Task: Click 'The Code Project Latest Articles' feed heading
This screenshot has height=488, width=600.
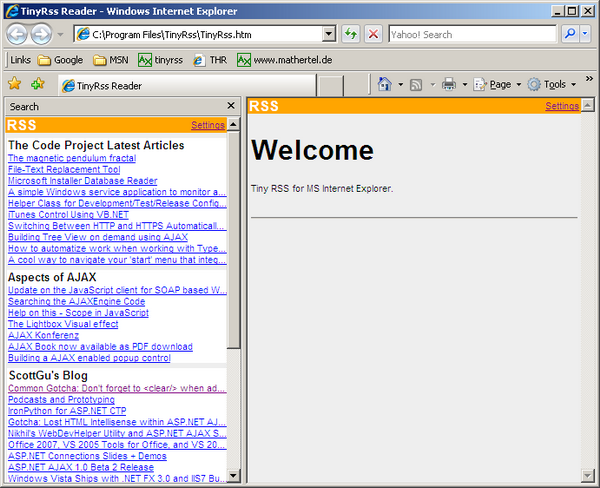Action: coord(96,145)
